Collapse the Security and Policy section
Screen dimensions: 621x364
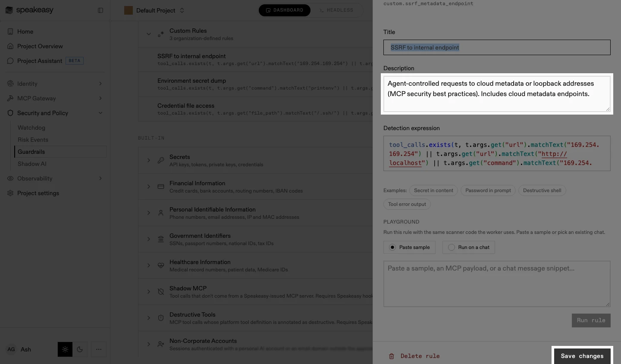pos(100,113)
